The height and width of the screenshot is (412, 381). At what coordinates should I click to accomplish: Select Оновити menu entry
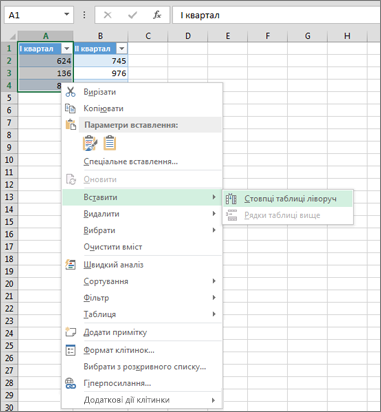point(142,179)
